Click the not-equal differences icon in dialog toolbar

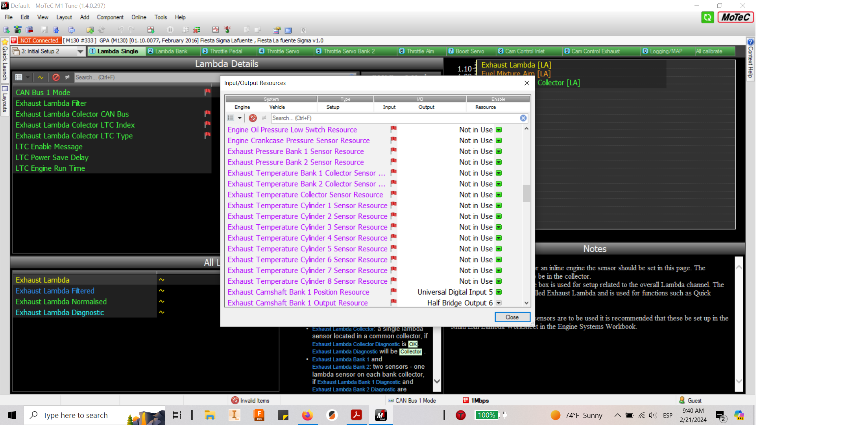(264, 118)
